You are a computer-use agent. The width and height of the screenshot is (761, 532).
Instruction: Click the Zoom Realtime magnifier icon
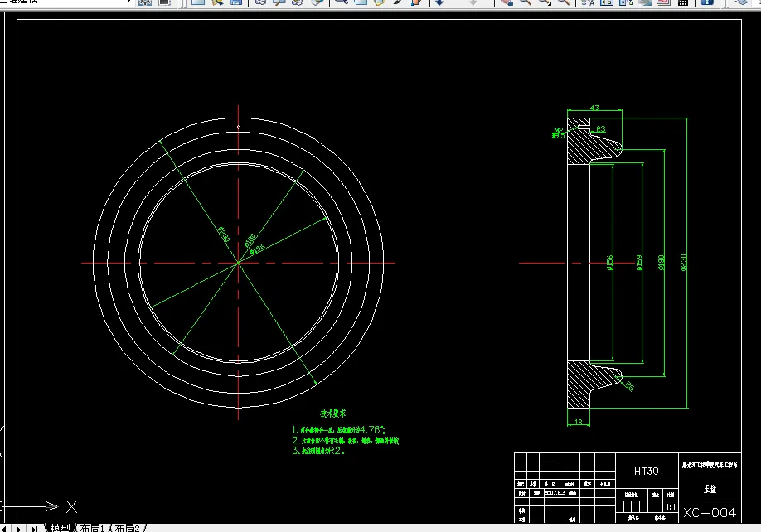[x=525, y=2]
